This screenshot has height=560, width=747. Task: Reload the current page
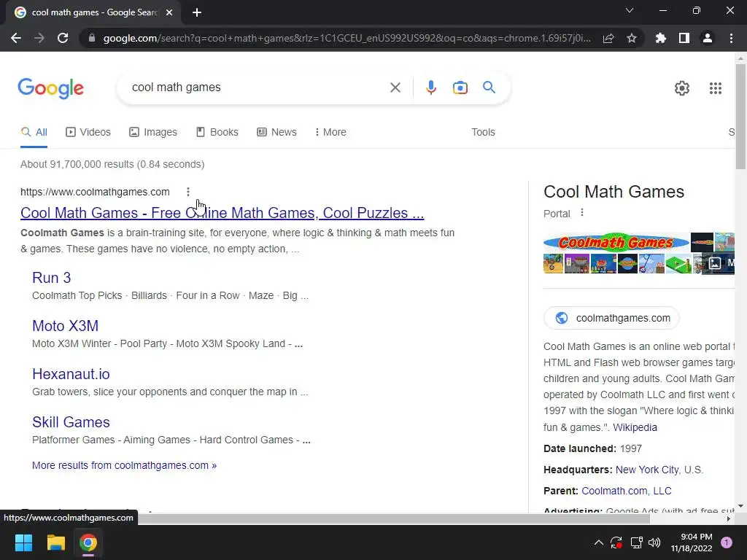[x=63, y=38]
